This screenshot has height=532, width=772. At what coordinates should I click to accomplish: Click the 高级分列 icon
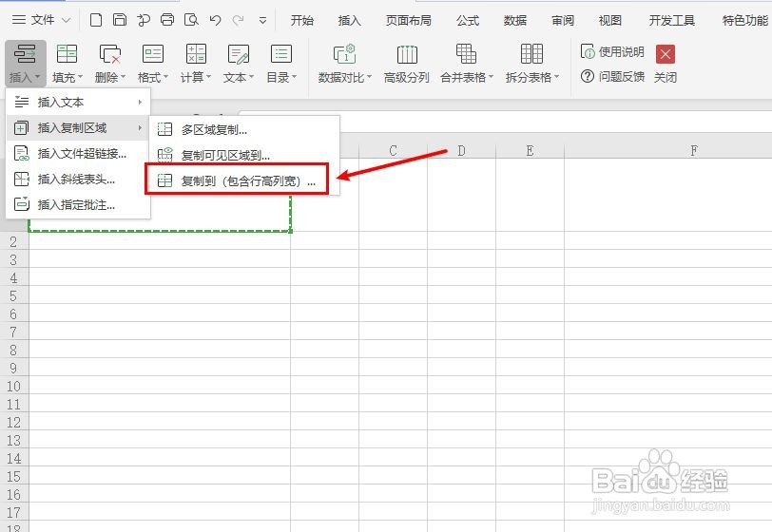407,53
